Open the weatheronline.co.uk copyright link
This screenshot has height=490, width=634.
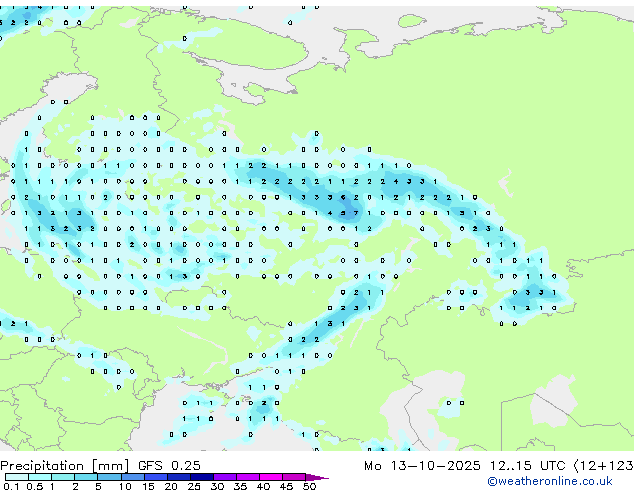[x=550, y=481]
